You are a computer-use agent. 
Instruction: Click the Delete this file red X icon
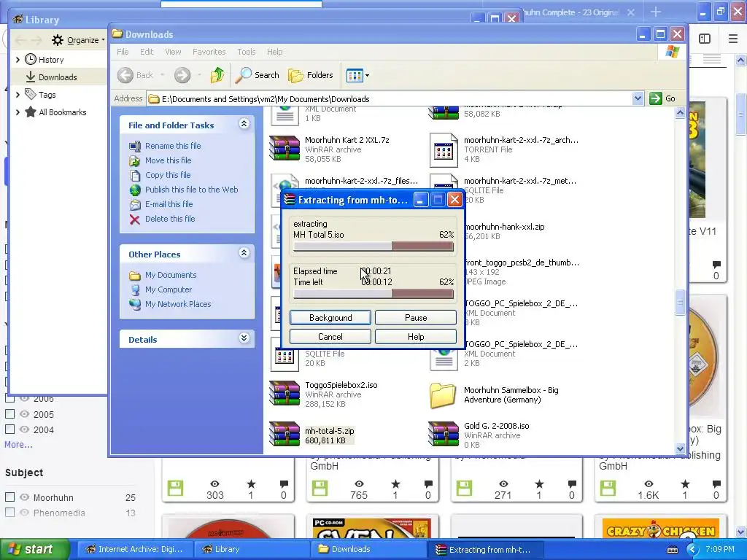(x=135, y=219)
